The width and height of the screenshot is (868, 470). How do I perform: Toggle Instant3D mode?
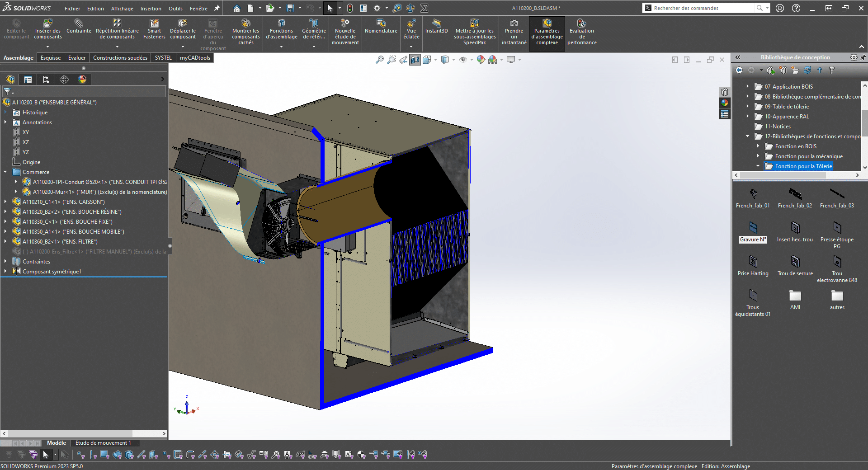[x=436, y=26]
